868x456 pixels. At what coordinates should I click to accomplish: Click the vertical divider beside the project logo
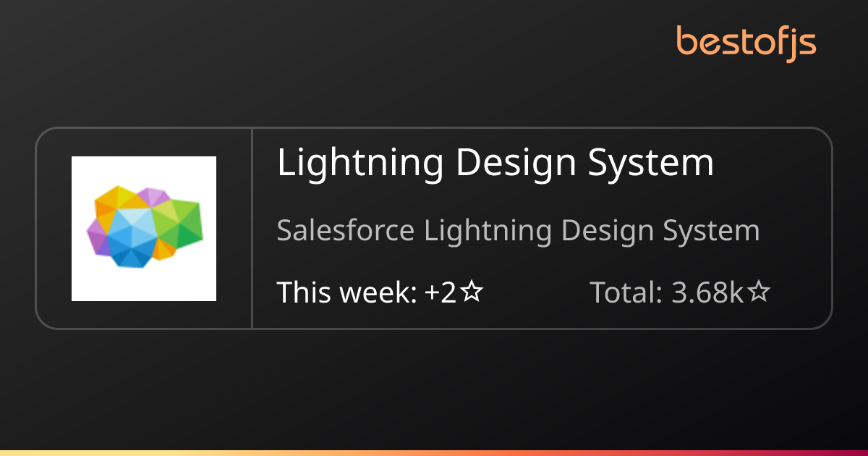(x=252, y=228)
